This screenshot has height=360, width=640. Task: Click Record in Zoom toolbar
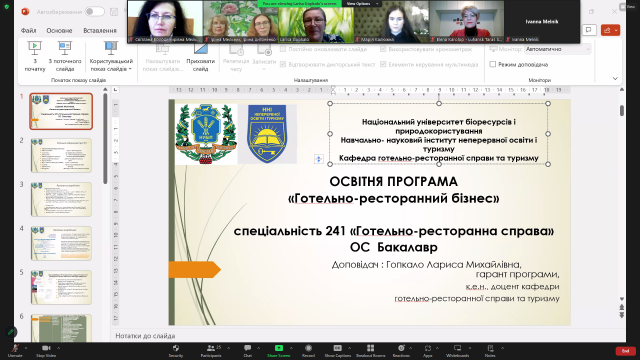(x=309, y=350)
